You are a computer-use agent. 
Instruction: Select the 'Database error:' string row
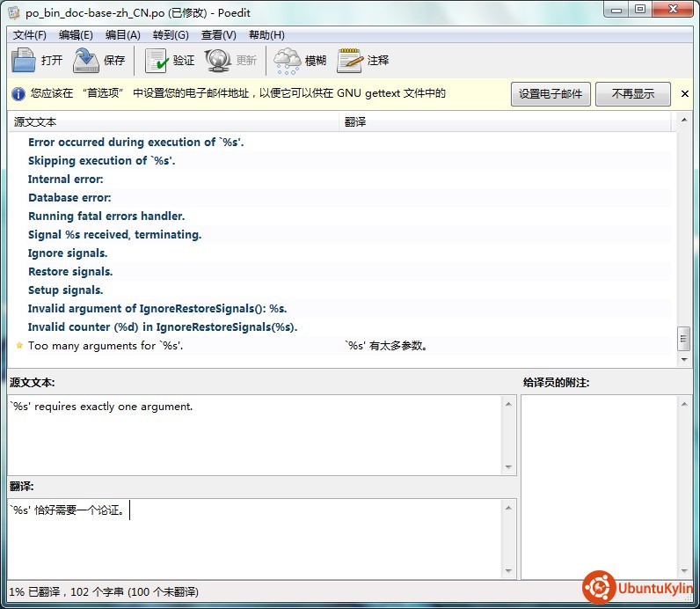pyautogui.click(x=69, y=198)
